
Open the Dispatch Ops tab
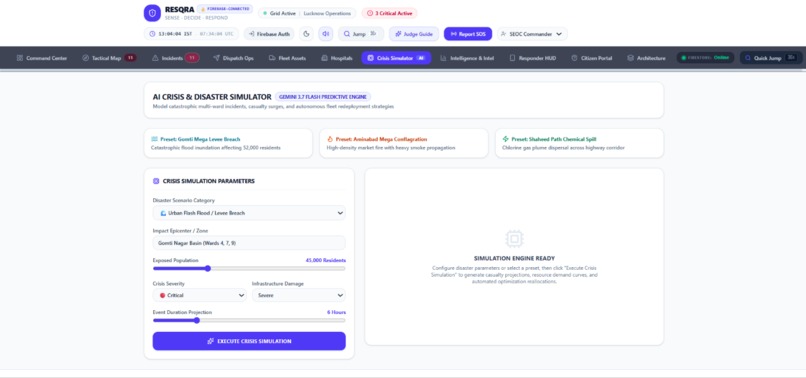click(x=233, y=58)
